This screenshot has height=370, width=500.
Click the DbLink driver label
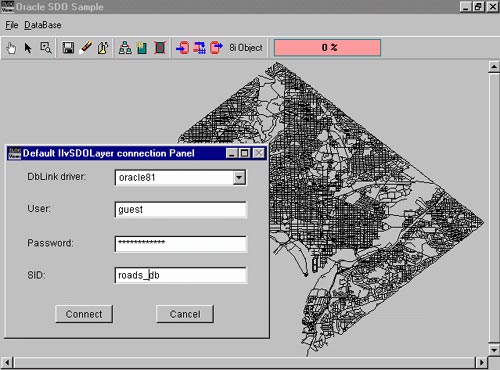(x=57, y=177)
